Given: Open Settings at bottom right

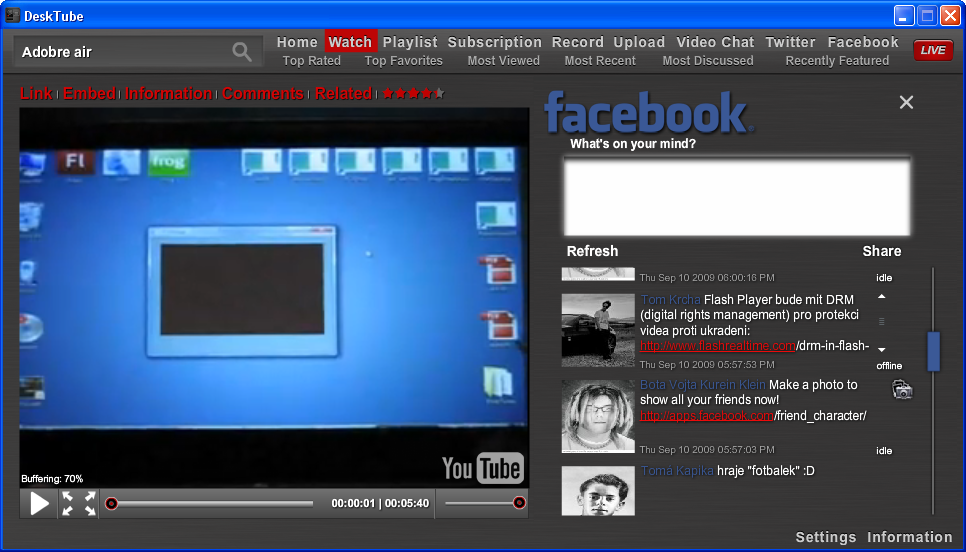Looking at the screenshot, I should tap(826, 537).
